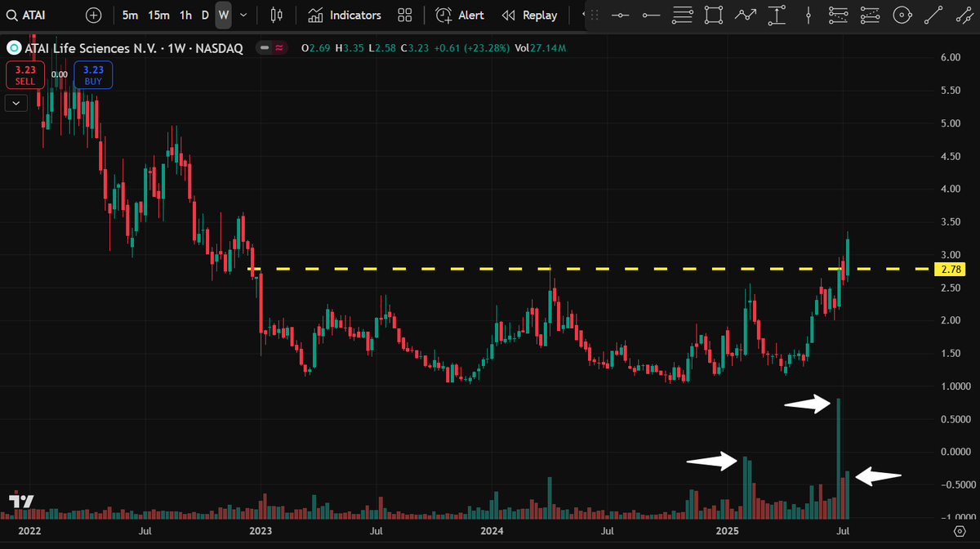
Task: Select the Trend Line drawing tool
Action: click(933, 15)
